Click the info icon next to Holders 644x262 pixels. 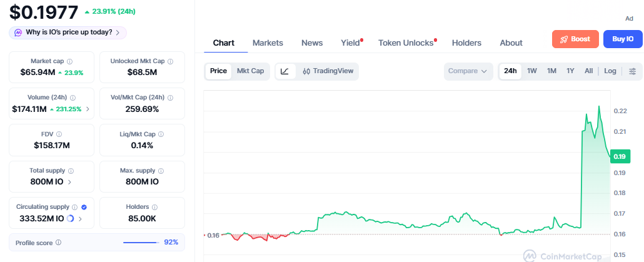154,207
